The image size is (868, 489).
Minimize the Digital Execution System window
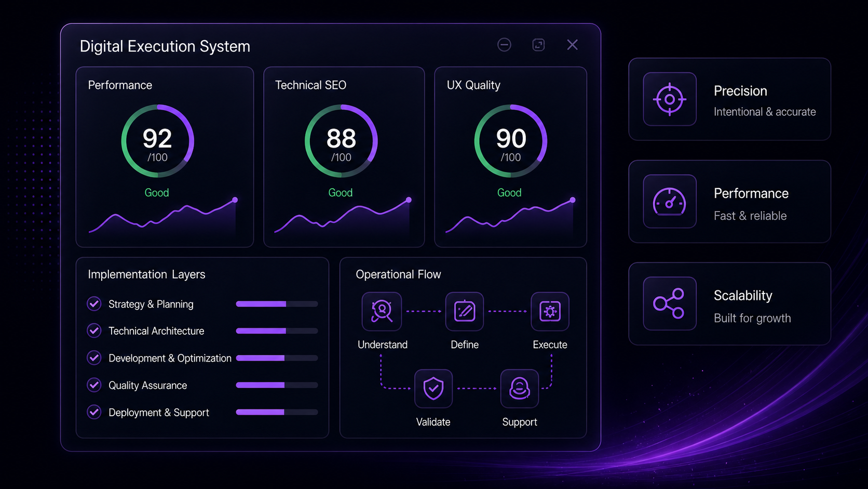click(504, 45)
